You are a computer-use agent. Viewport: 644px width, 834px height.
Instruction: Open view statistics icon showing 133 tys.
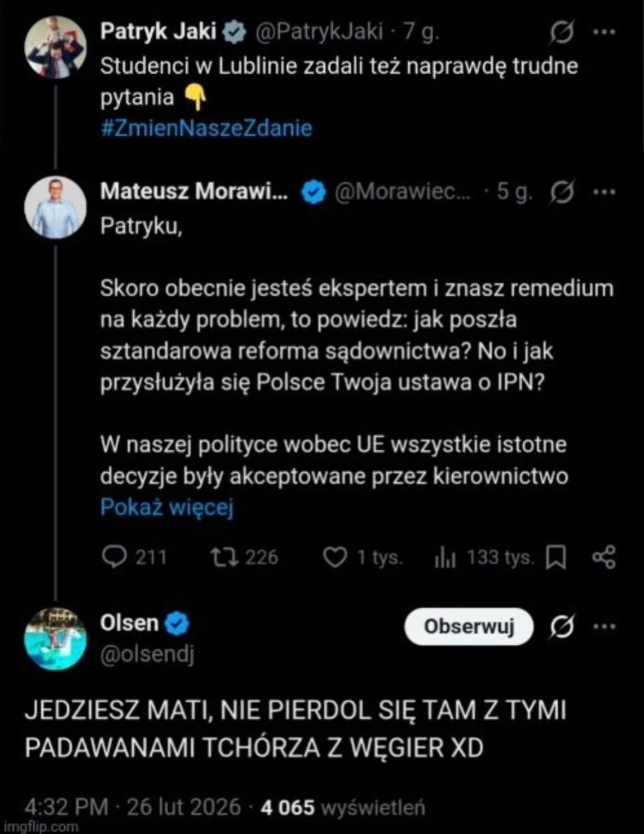(x=445, y=557)
